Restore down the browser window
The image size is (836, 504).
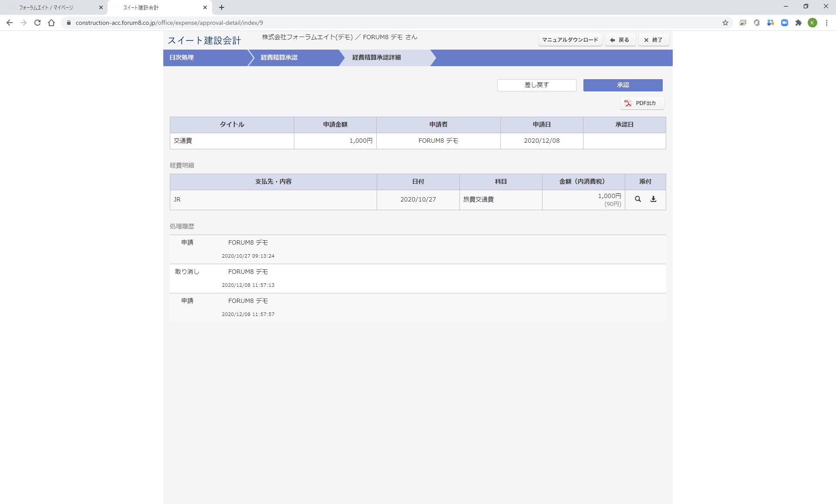(806, 7)
